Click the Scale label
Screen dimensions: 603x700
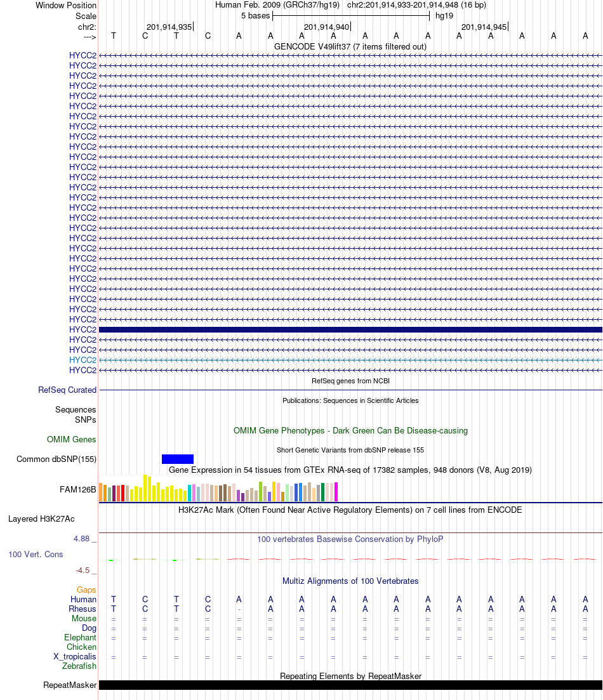pos(86,16)
